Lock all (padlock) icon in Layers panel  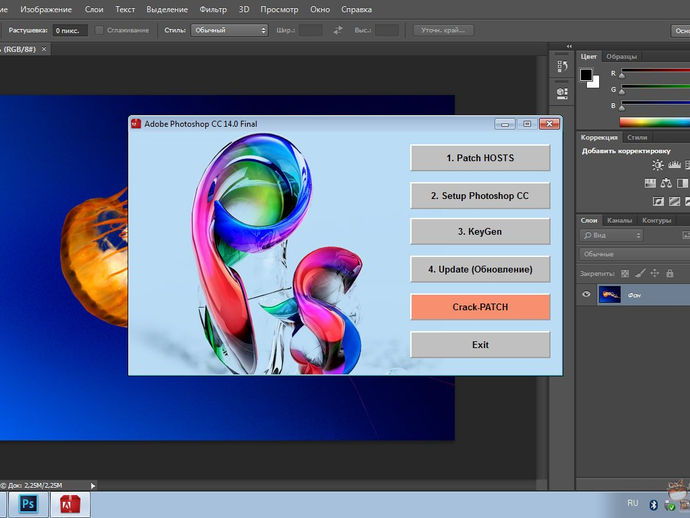coord(670,273)
